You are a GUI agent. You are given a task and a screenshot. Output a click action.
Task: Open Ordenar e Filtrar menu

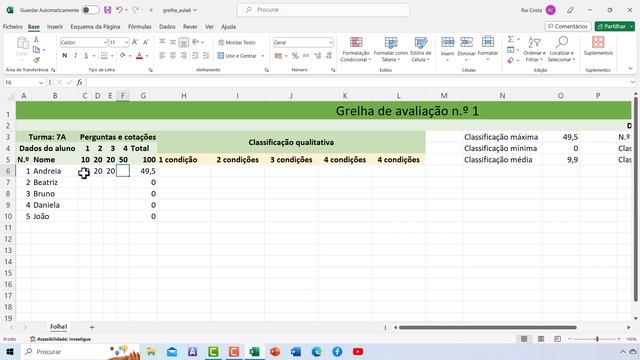(x=534, y=49)
